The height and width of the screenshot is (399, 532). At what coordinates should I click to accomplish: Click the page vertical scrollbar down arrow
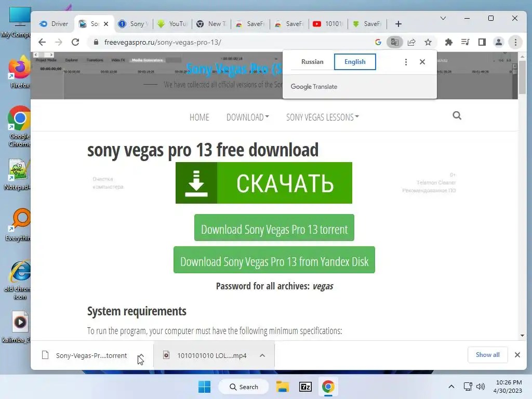(x=522, y=336)
